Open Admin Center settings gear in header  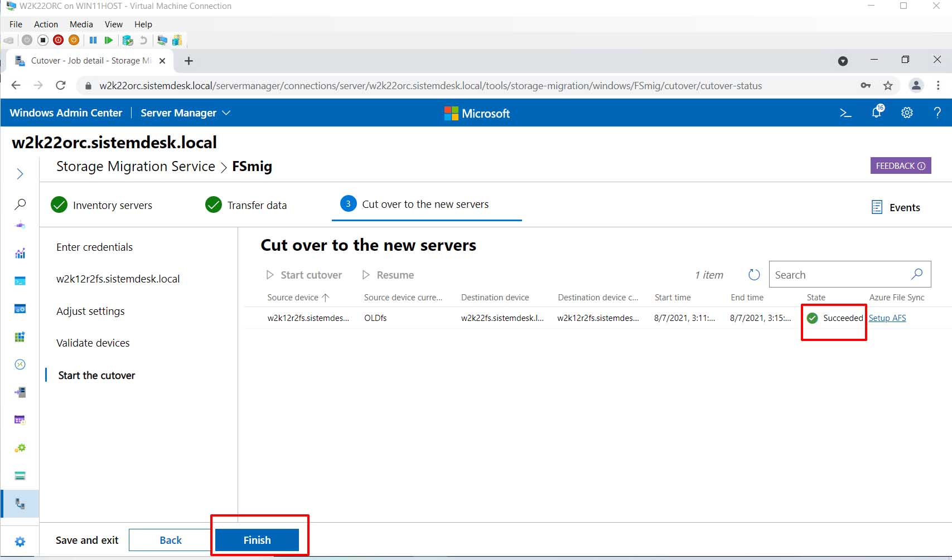coord(907,113)
